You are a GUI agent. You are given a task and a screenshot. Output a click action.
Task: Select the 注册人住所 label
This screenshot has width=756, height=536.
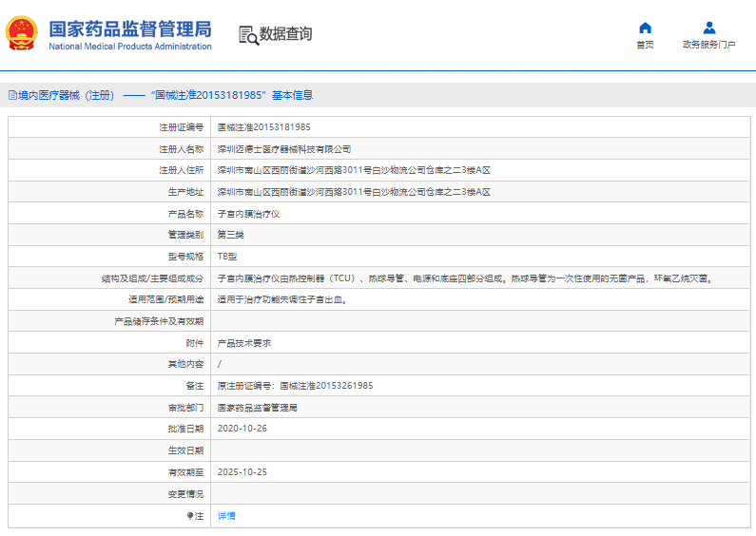(182, 170)
